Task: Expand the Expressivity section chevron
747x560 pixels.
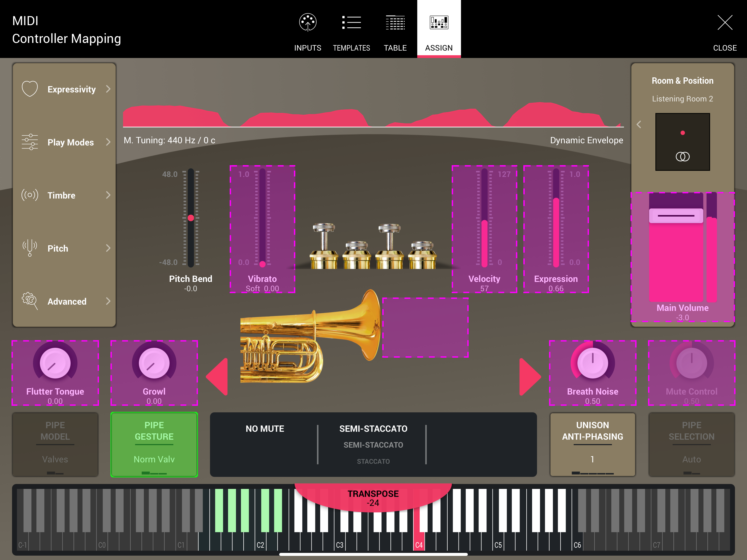Action: (108, 89)
